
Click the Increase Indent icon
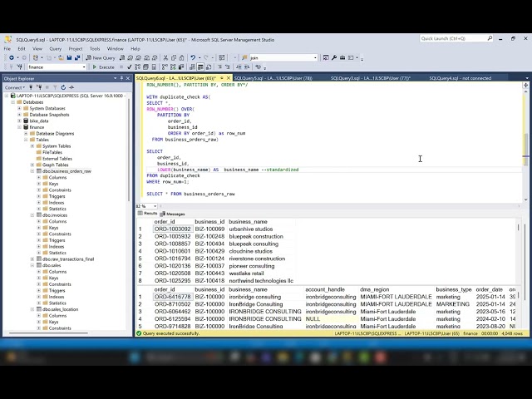pyautogui.click(x=247, y=67)
